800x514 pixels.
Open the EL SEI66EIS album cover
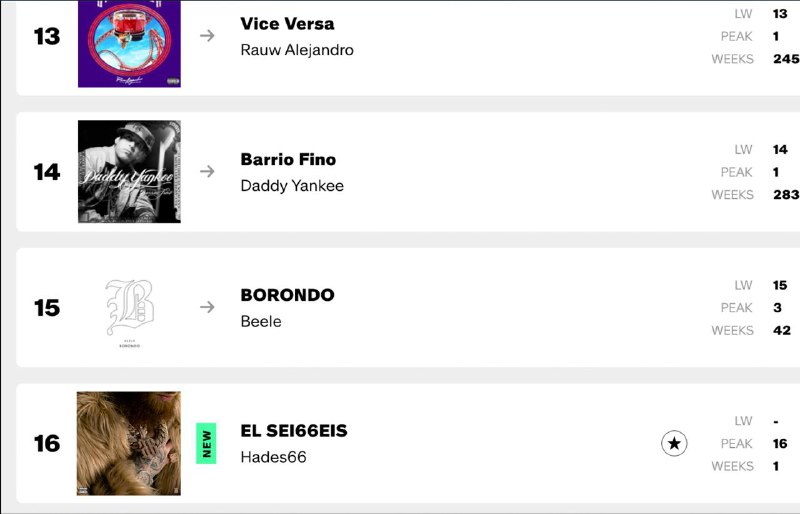129,443
